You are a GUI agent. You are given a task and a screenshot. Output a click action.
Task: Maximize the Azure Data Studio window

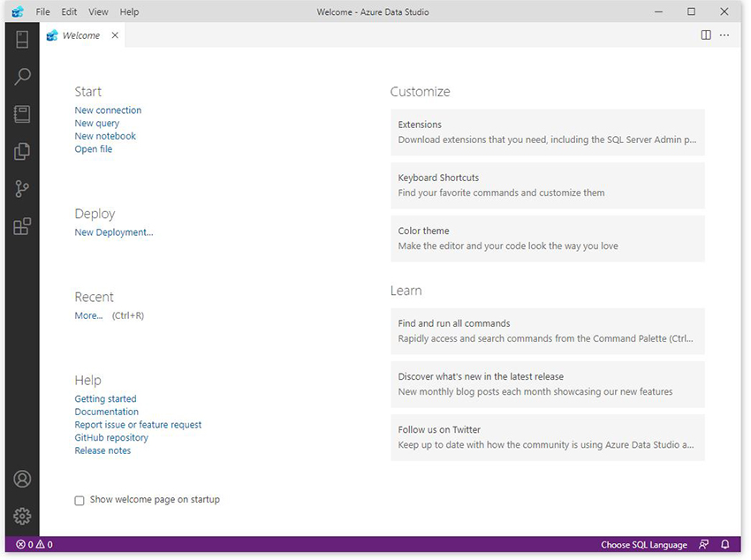[x=691, y=11]
